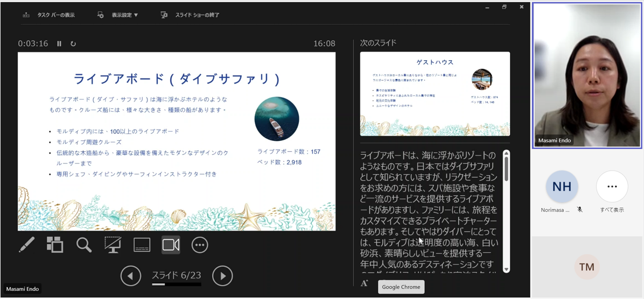Pause the elapsed presentation timer
644x299 pixels.
tap(59, 44)
